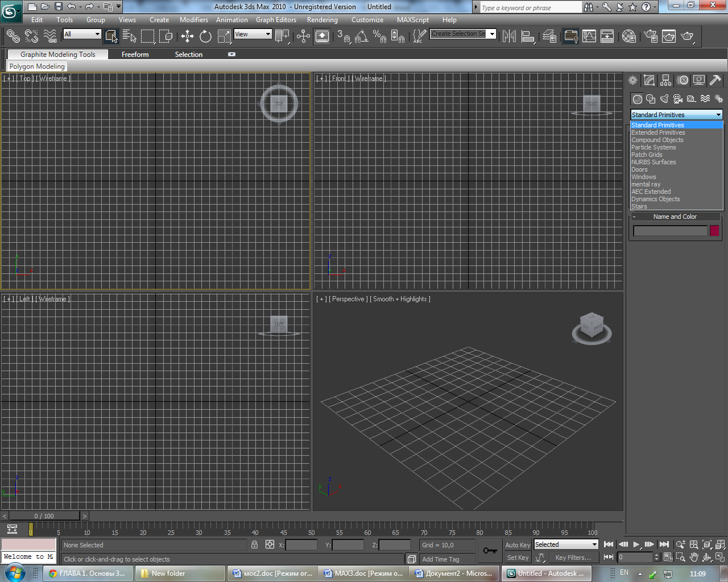Toggle Set Key mode
728x582 pixels.
[518, 558]
